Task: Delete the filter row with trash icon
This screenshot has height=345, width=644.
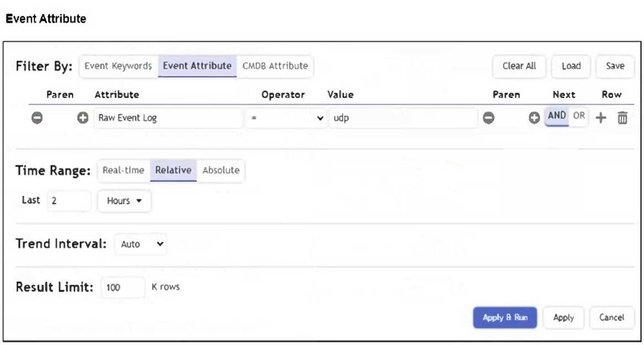Action: point(622,118)
